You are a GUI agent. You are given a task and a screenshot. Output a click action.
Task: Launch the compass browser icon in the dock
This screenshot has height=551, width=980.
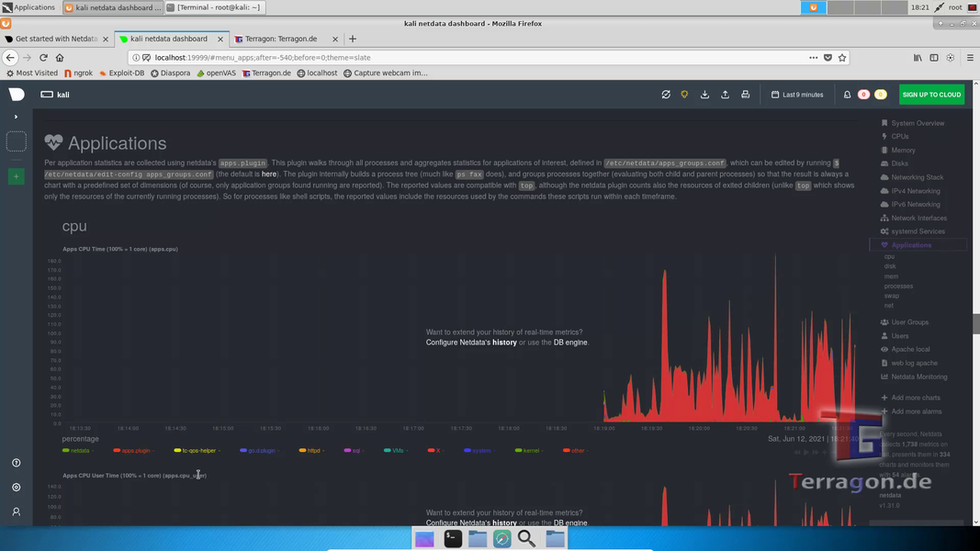click(501, 538)
